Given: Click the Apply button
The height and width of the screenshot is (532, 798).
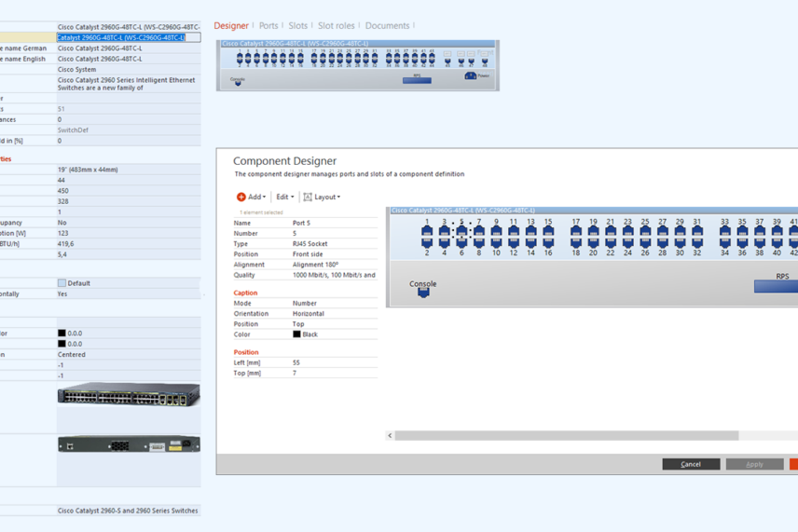Looking at the screenshot, I should 755,464.
